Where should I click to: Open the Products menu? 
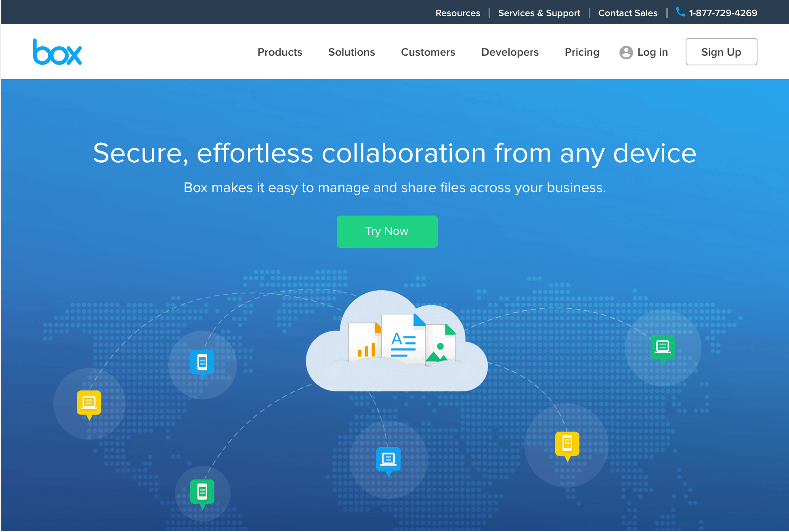click(x=280, y=52)
